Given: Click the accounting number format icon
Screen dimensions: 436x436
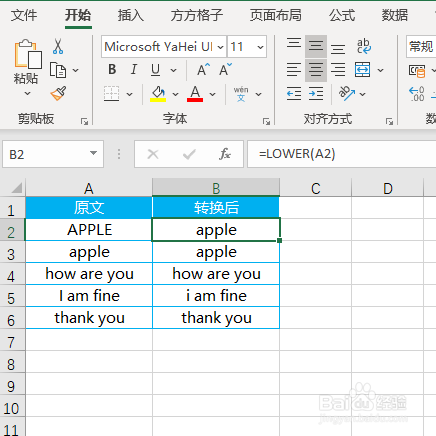Looking at the screenshot, I should (417, 71).
